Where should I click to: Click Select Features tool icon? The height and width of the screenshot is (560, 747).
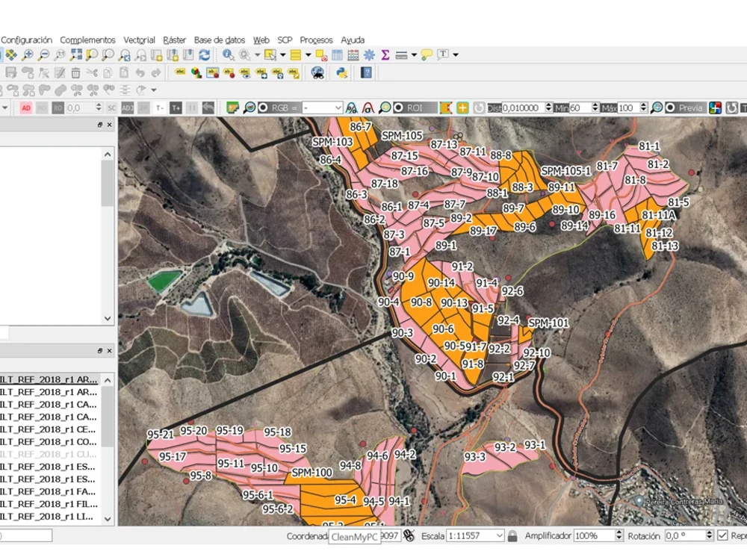click(x=270, y=55)
